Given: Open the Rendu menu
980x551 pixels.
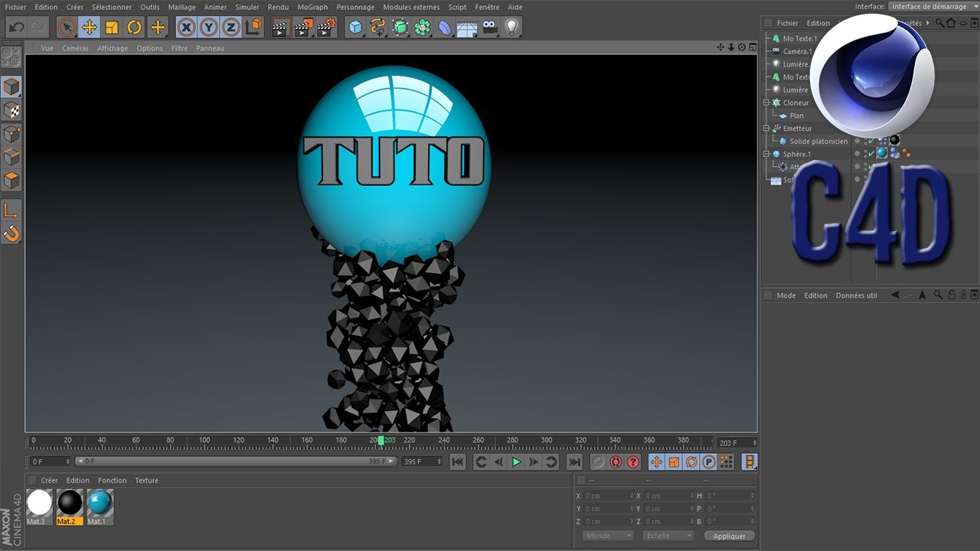Looking at the screenshot, I should click(278, 7).
